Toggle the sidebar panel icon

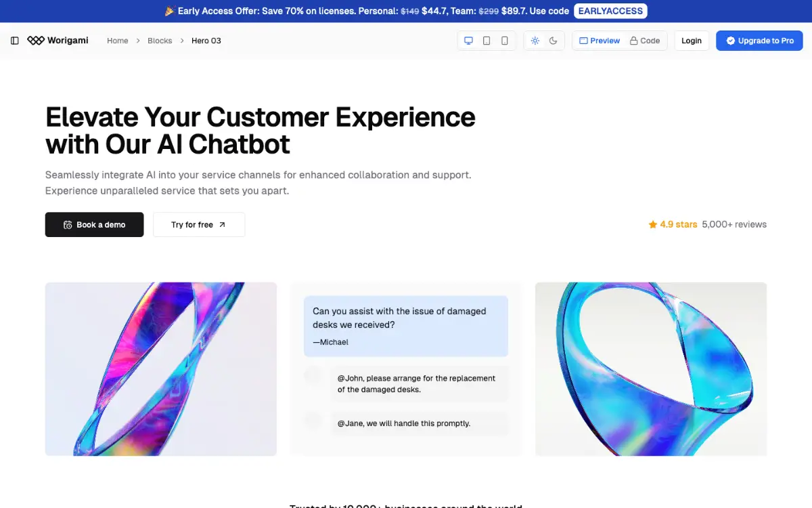15,41
